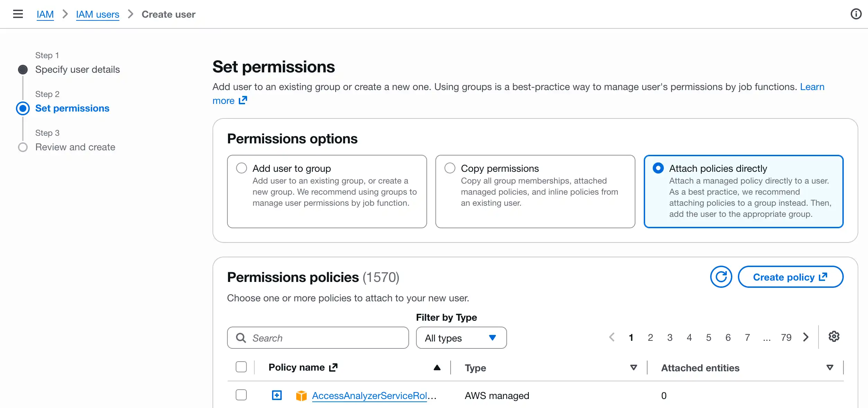Go to page 6 of policies
The height and width of the screenshot is (408, 868).
click(x=728, y=337)
